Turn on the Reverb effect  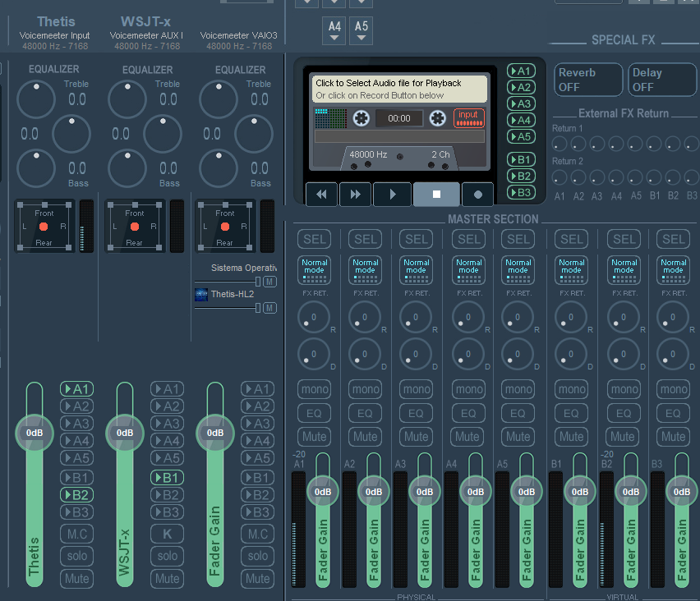(x=587, y=80)
